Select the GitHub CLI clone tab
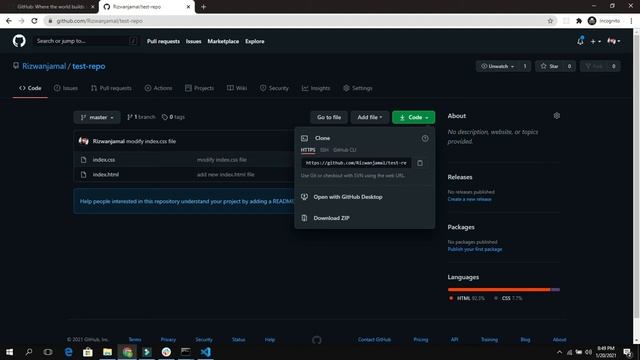The width and height of the screenshot is (640, 360). pos(344,150)
